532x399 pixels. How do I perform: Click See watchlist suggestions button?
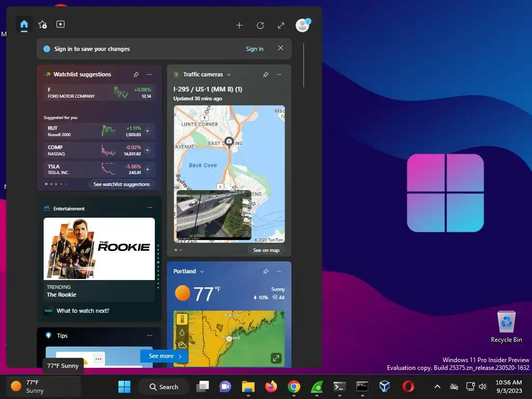122,184
